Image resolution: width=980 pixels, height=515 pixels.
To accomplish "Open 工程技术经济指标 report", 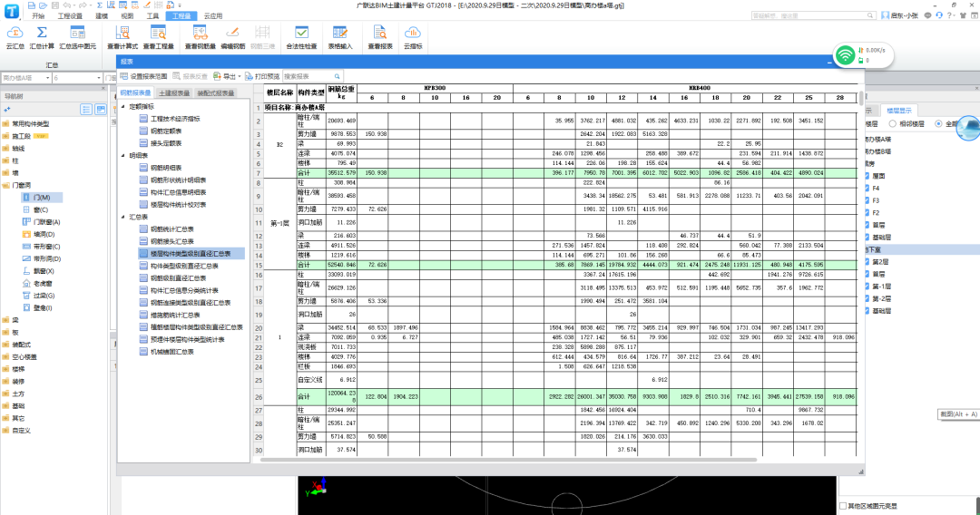I will click(175, 119).
